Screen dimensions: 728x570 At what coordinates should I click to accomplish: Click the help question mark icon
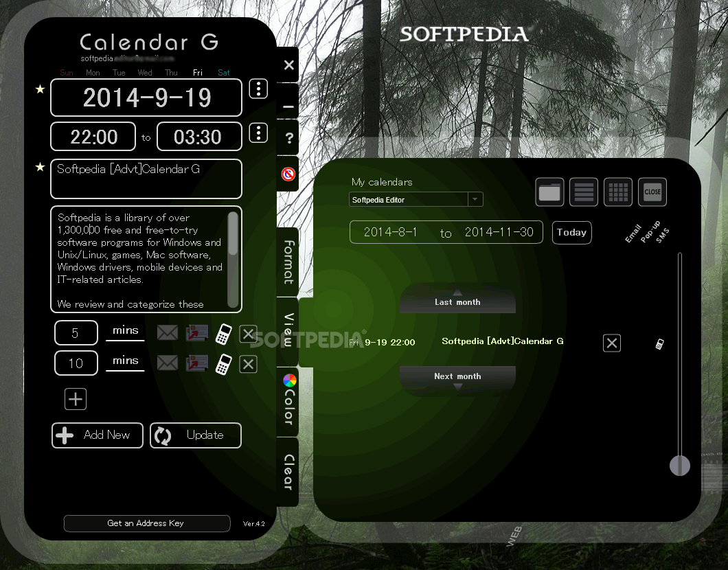pos(288,138)
